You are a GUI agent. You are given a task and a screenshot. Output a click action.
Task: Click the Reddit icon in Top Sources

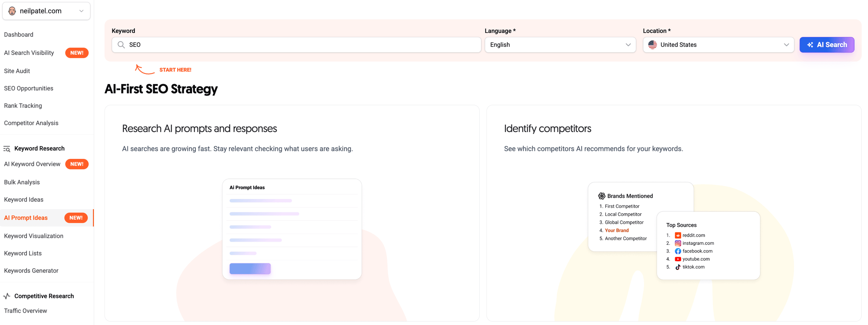pos(678,235)
